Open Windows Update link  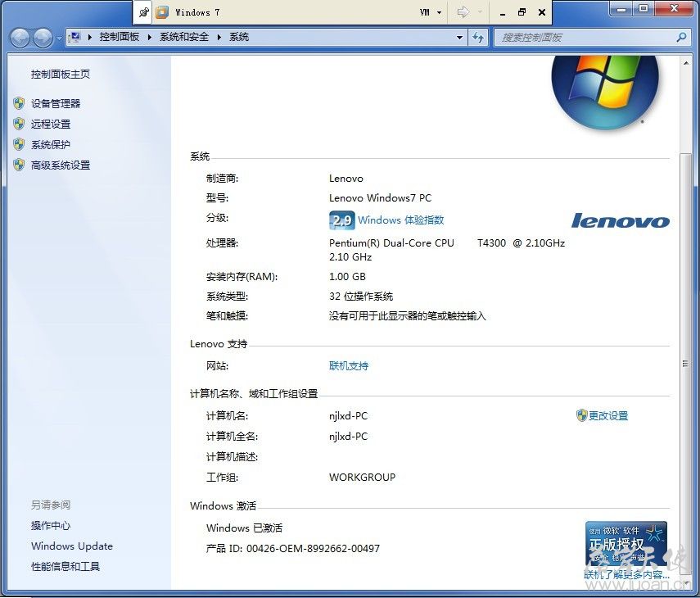[72, 546]
